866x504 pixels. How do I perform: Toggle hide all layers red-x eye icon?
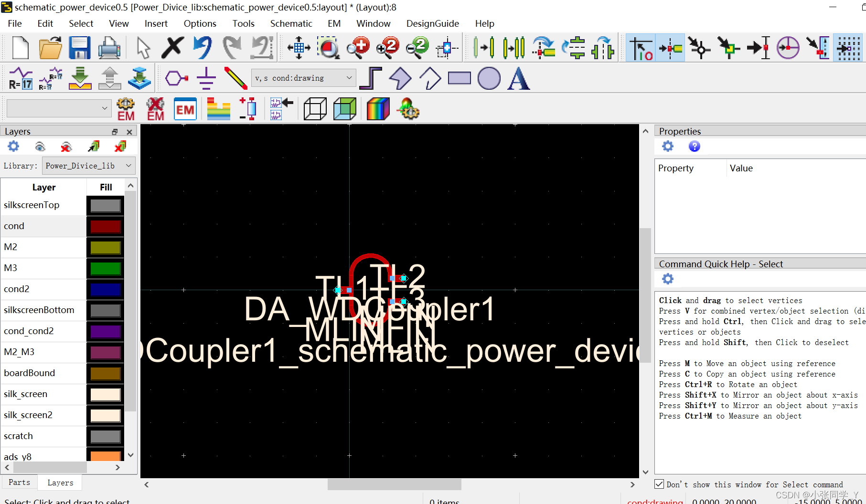(x=66, y=147)
